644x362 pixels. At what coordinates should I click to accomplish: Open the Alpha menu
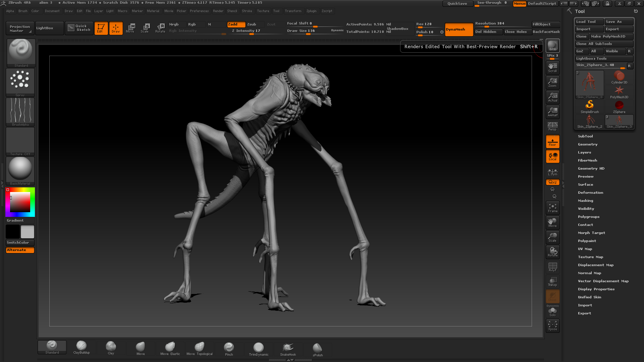click(x=10, y=11)
